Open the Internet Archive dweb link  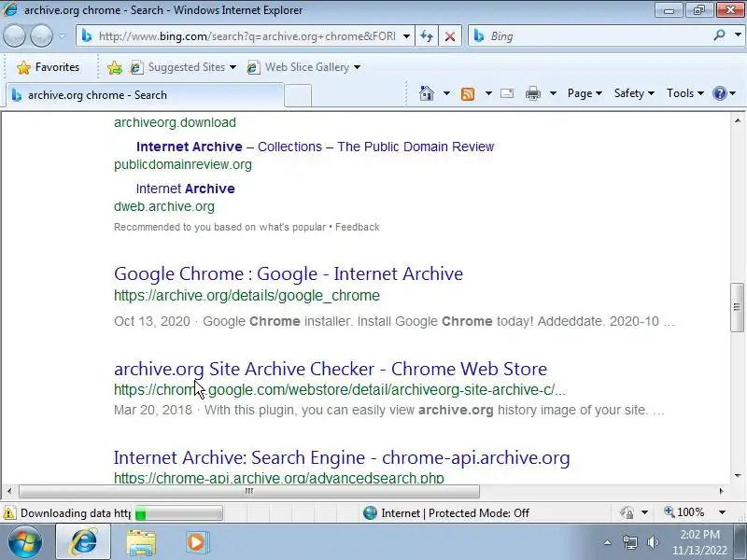tap(185, 189)
